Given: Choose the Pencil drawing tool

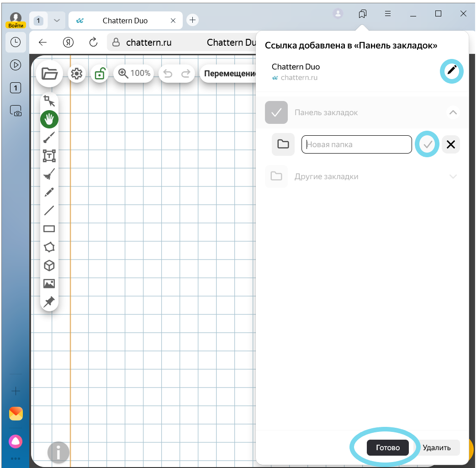Looking at the screenshot, I should [49, 192].
